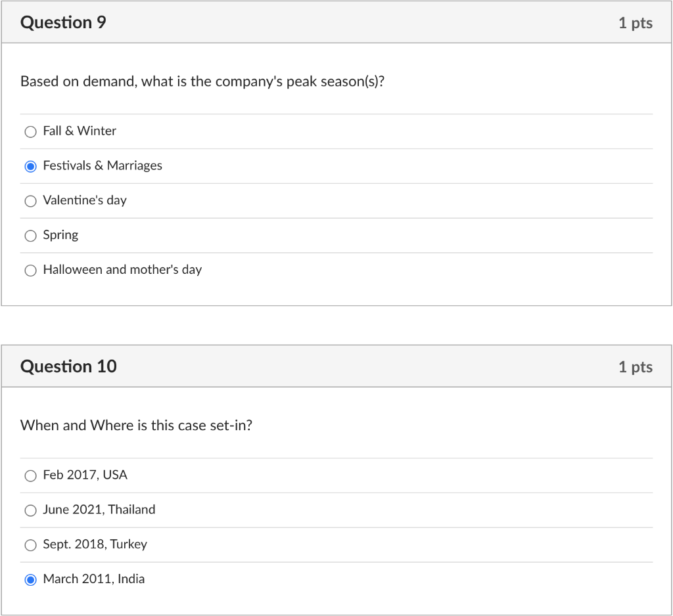This screenshot has width=673, height=616.
Task: Click the Fall & Winter label text
Action: click(x=79, y=131)
